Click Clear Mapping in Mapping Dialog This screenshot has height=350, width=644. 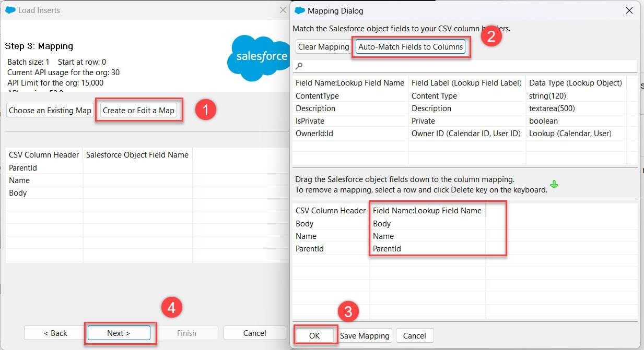(x=323, y=47)
